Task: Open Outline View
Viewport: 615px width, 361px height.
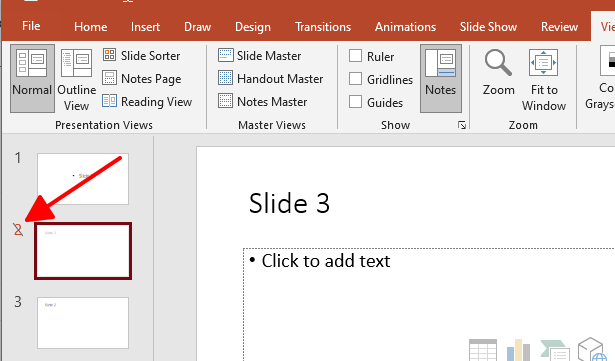Action: (x=76, y=78)
